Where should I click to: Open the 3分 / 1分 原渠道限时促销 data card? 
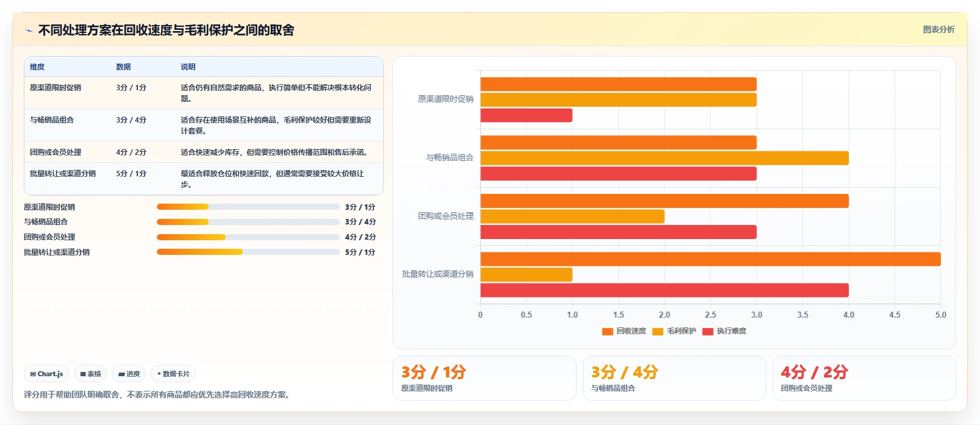(485, 378)
